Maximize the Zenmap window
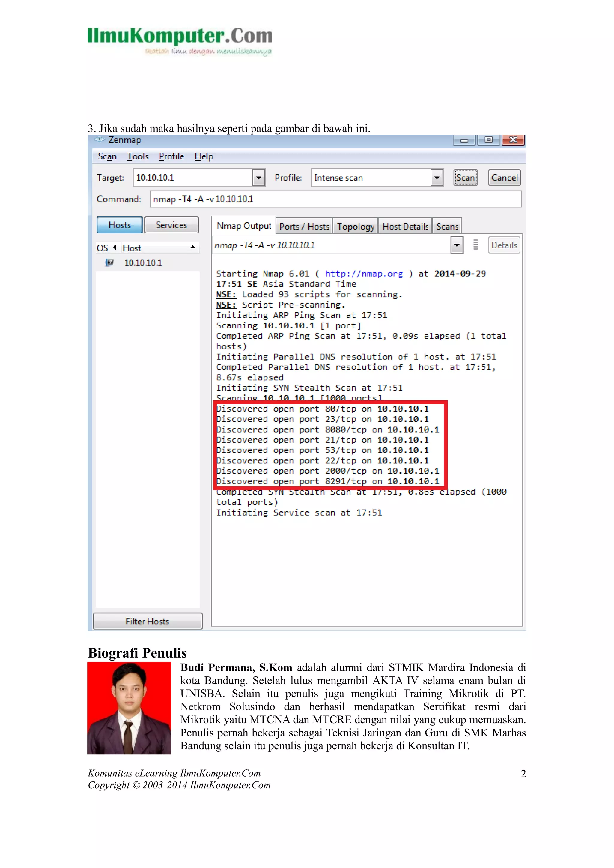Image resolution: width=614 pixels, height=868 pixels. [488, 140]
